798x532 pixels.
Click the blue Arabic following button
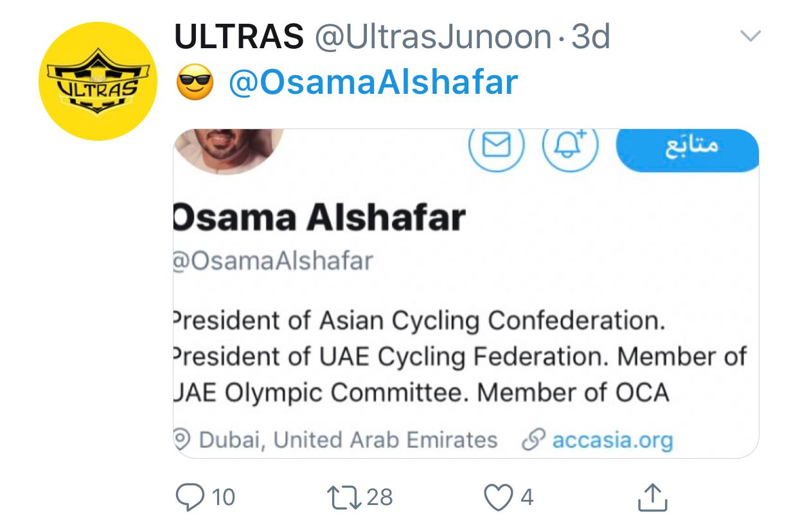687,148
